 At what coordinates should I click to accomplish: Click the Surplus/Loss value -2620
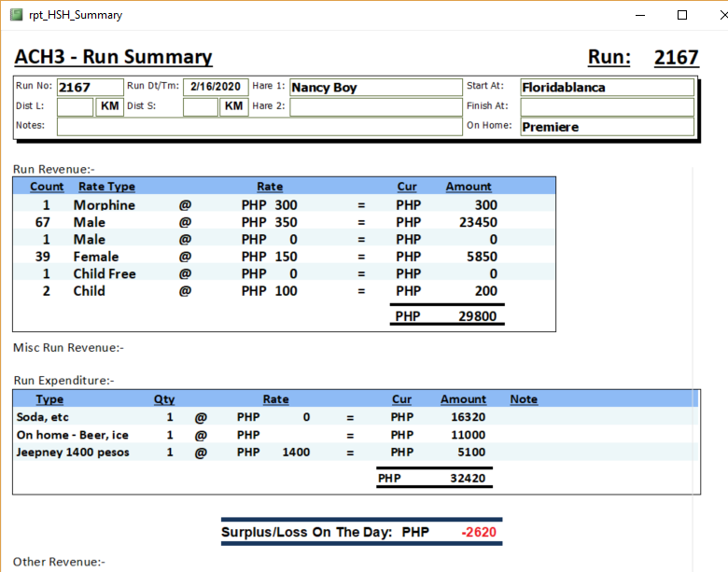tap(478, 533)
